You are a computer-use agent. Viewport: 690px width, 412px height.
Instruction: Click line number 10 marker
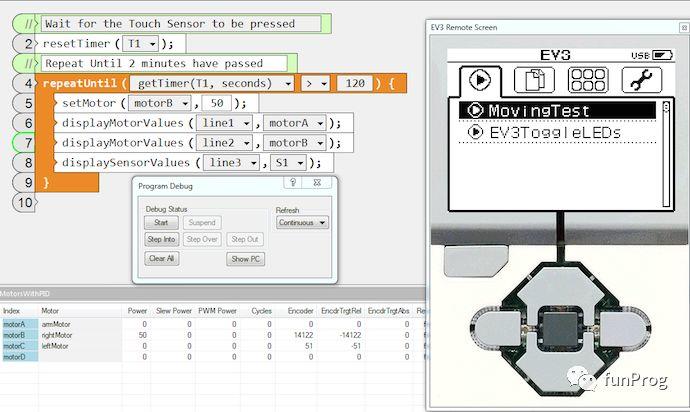pos(25,202)
